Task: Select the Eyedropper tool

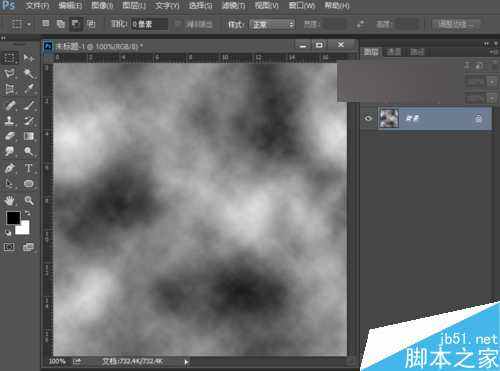Action: pos(29,89)
